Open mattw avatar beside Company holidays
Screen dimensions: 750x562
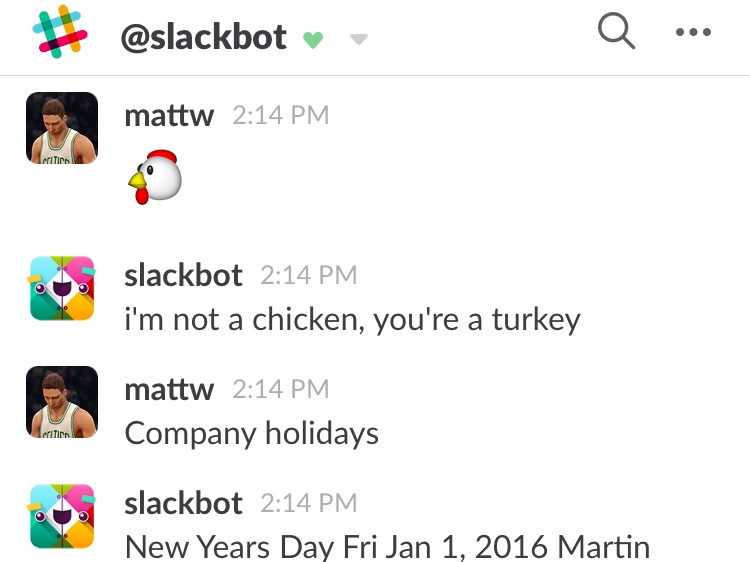pos(62,402)
